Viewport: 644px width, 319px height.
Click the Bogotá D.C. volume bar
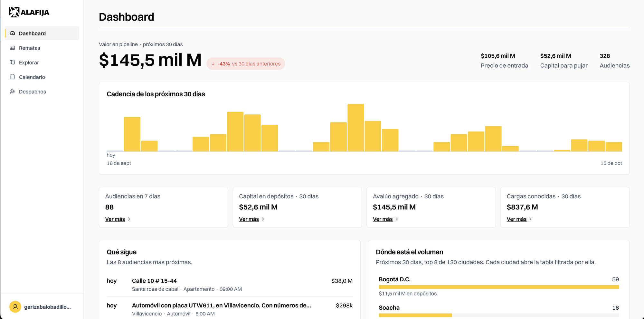click(499, 287)
